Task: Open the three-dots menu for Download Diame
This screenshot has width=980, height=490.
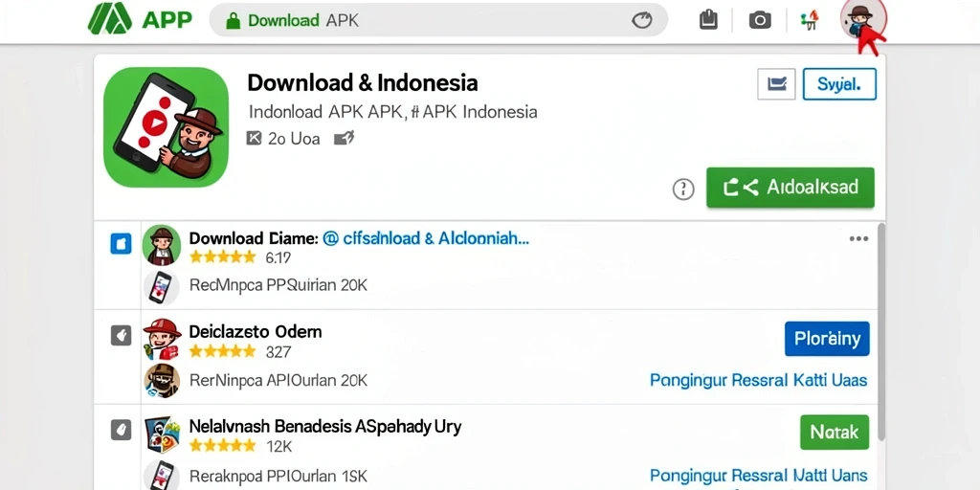Action: point(858,238)
